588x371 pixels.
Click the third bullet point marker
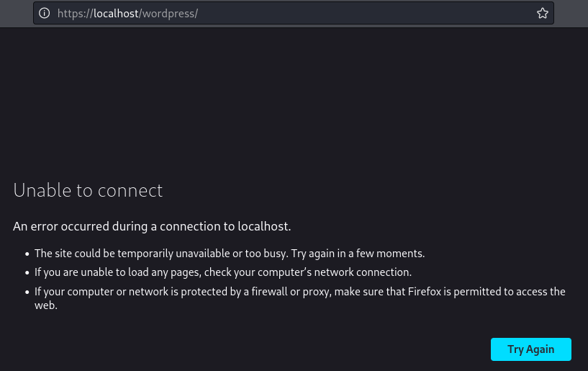(x=27, y=292)
